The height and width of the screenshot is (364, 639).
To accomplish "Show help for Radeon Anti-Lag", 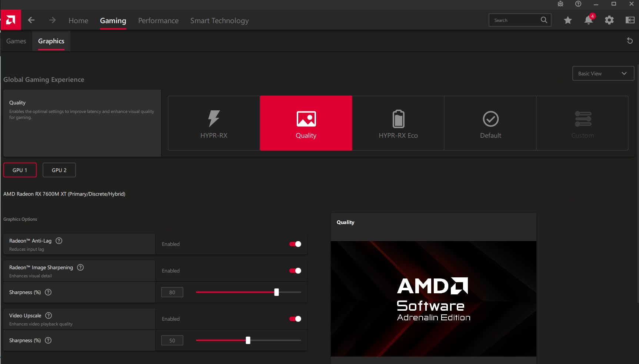I will pos(59,241).
